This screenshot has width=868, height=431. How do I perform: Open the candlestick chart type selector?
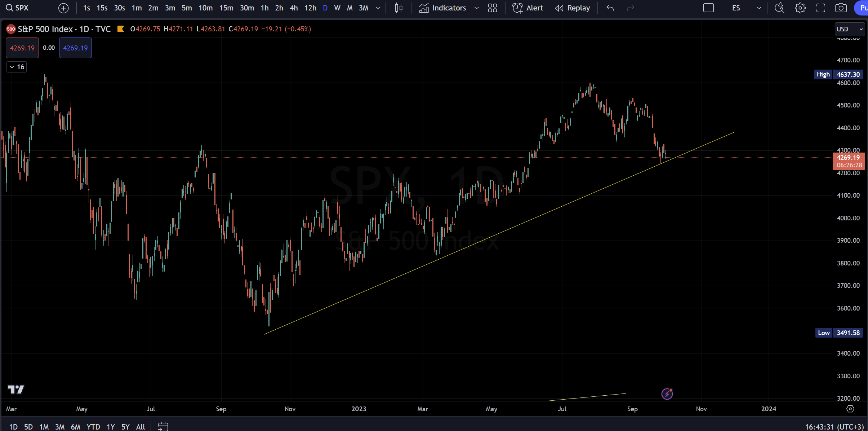pyautogui.click(x=399, y=8)
